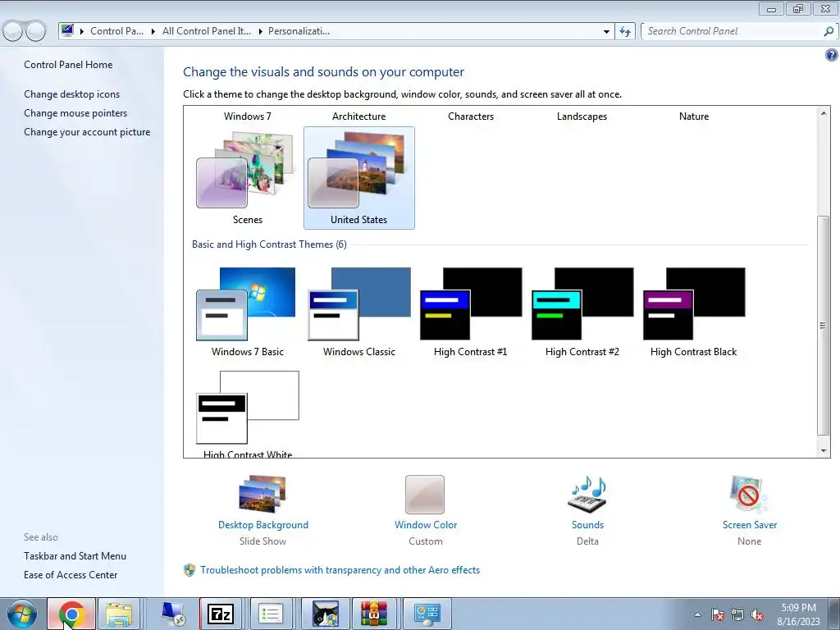Expand the Personalization breadcrumb arrow
Viewport: 840px width, 630px height.
pos(260,32)
